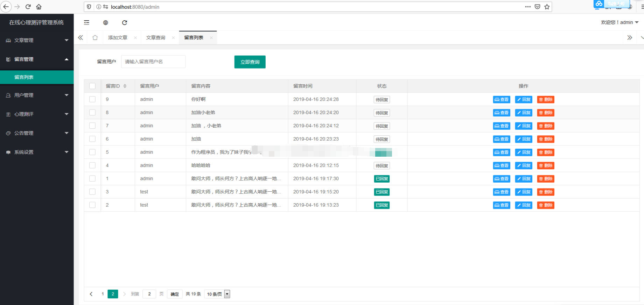
Task: Expand the 用户管理 sidebar menu
Action: click(37, 95)
